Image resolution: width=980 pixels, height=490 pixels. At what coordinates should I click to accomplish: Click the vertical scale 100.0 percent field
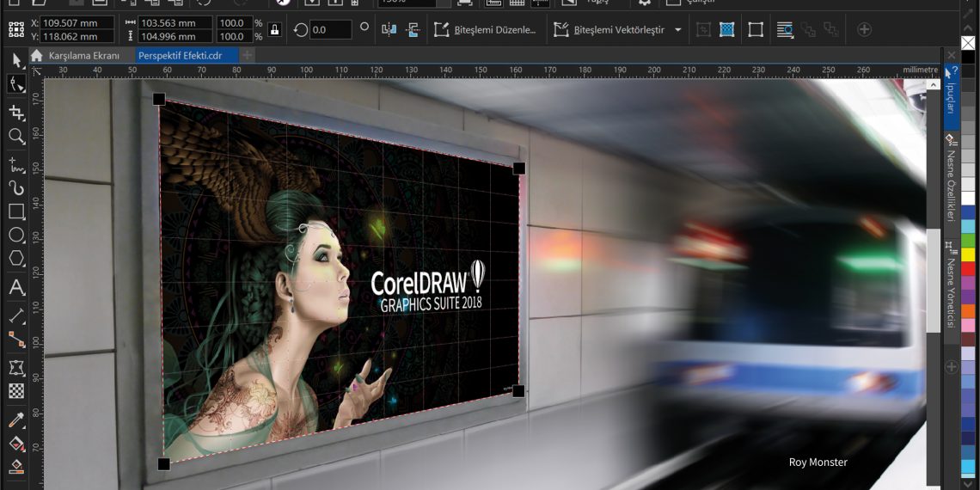pos(235,37)
